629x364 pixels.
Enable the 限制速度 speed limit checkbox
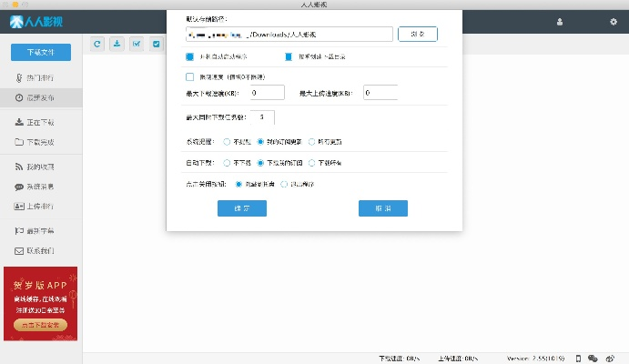[190, 77]
